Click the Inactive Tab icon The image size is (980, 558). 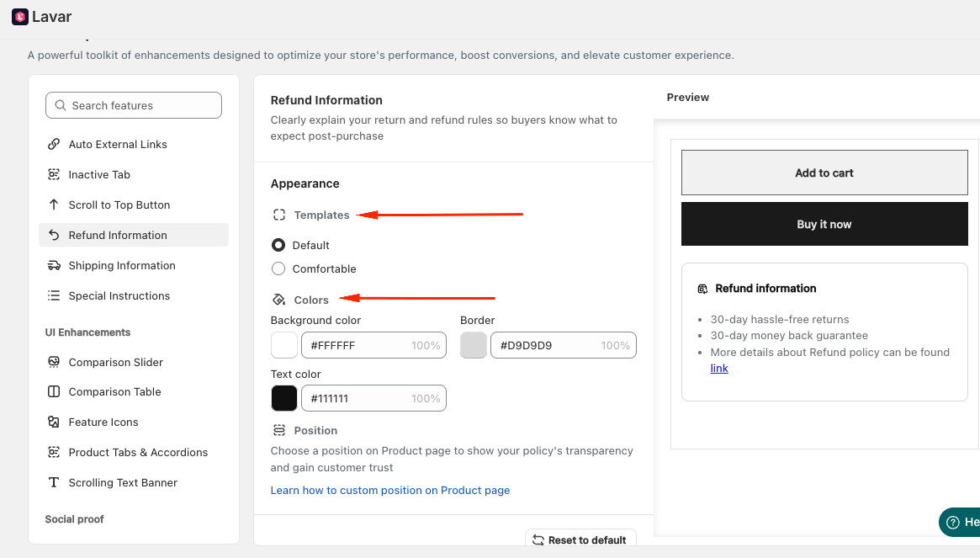pyautogui.click(x=54, y=174)
